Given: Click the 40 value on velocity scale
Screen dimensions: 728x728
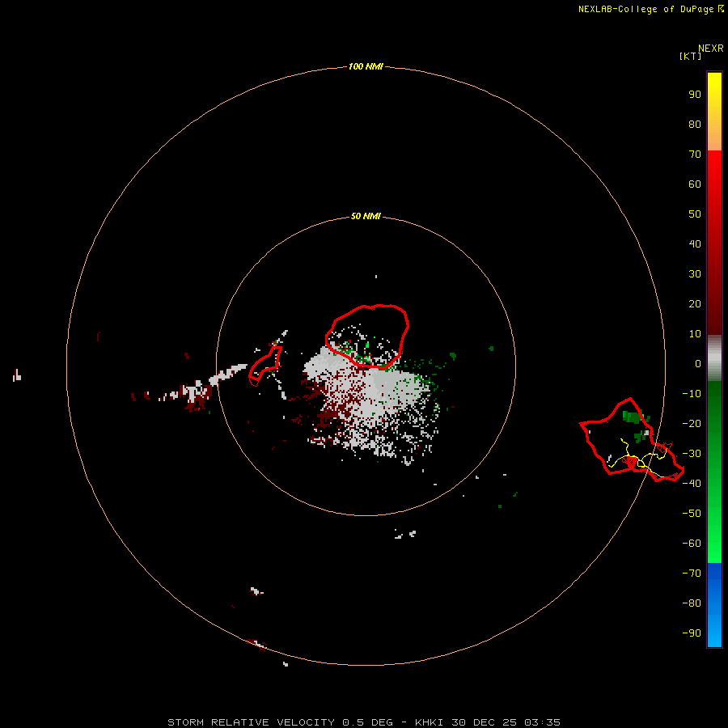Looking at the screenshot, I should click(695, 243).
